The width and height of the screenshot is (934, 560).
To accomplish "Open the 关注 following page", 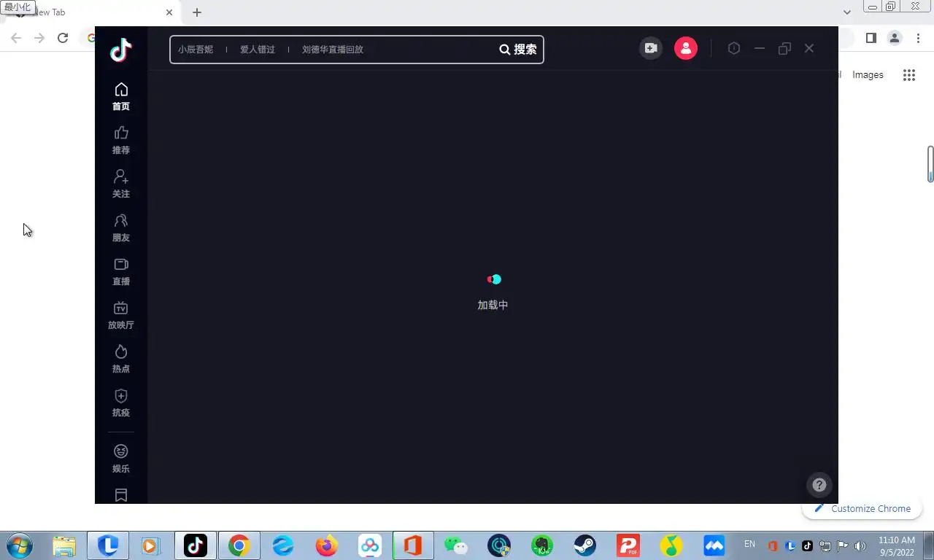I will point(121,184).
